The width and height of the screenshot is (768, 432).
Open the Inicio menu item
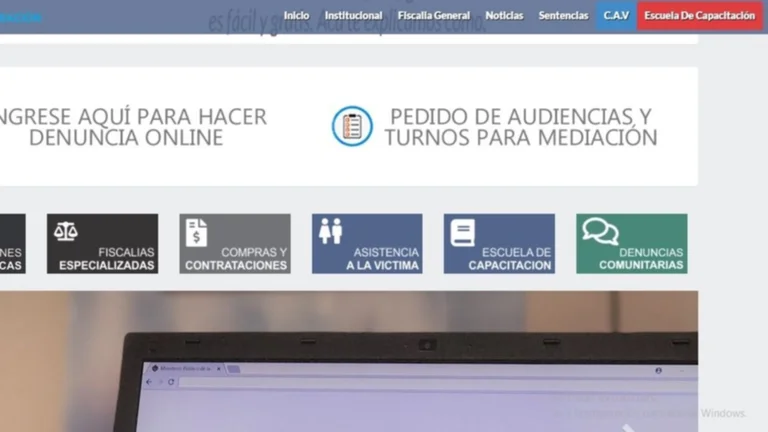point(296,16)
